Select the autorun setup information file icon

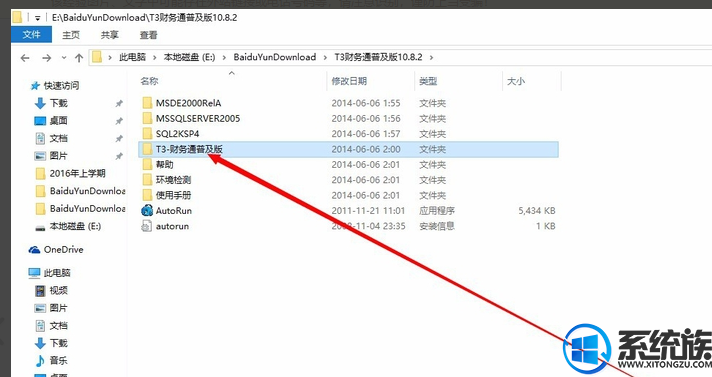pyautogui.click(x=147, y=226)
